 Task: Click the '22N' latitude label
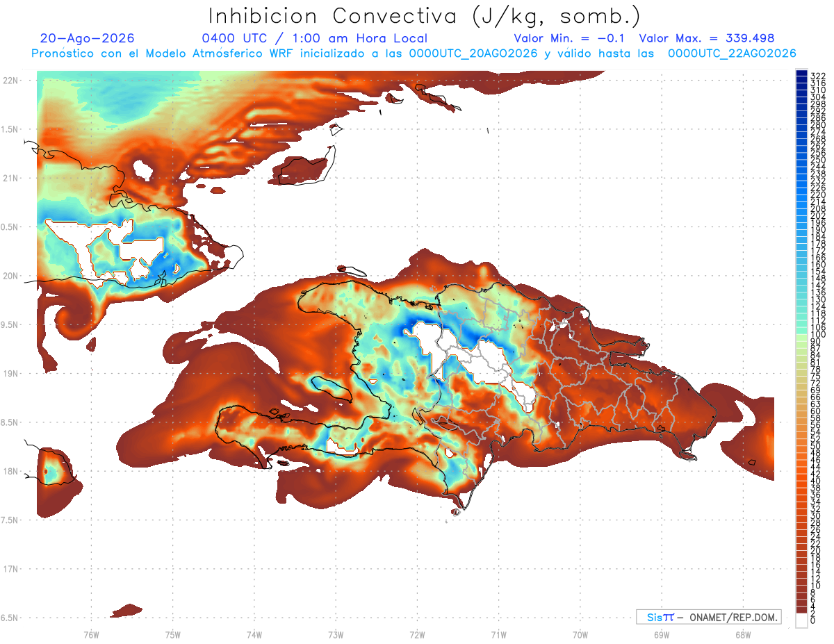point(10,81)
